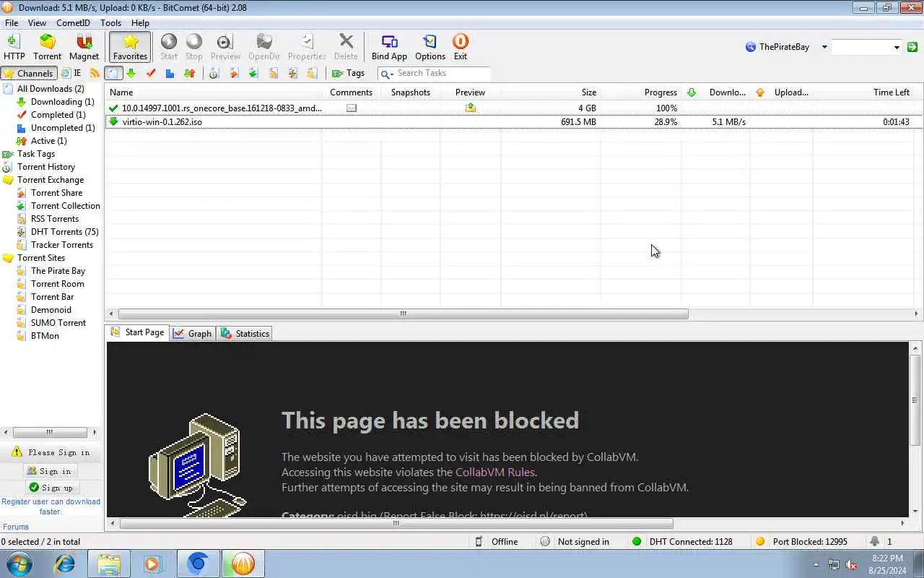The height and width of the screenshot is (578, 924).
Task: Click the sidebar horizontal scrollbar thumb
Action: [49, 432]
